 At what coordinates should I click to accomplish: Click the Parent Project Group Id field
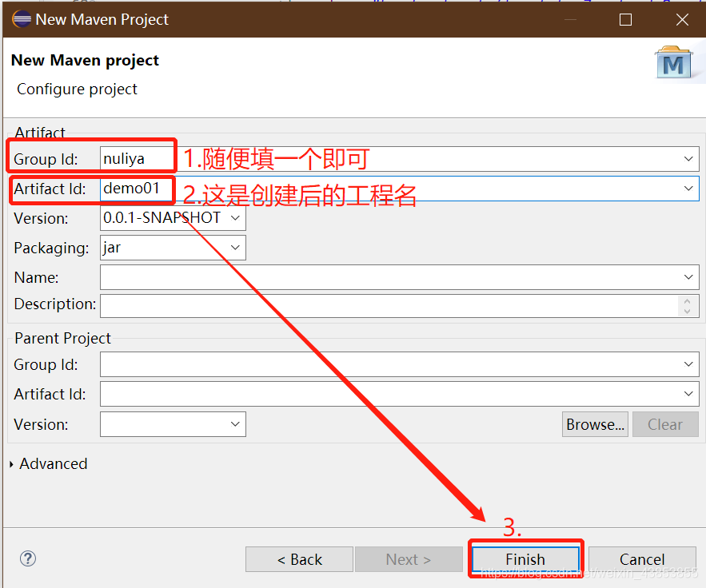click(400, 364)
